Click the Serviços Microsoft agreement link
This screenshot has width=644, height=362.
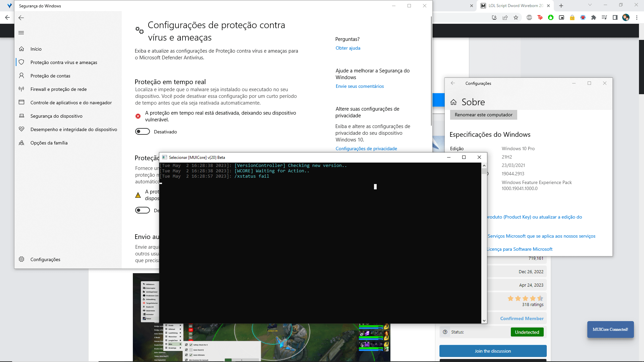coord(541,236)
